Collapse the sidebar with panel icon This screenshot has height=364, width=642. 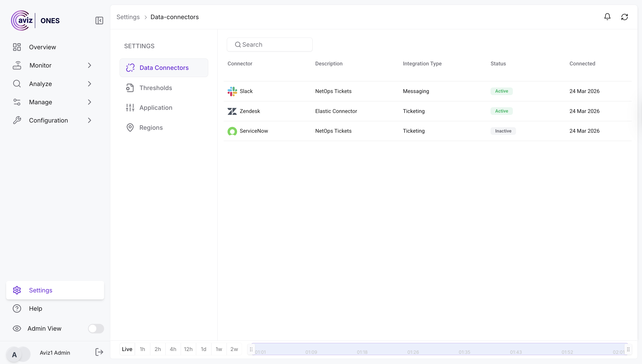(99, 21)
